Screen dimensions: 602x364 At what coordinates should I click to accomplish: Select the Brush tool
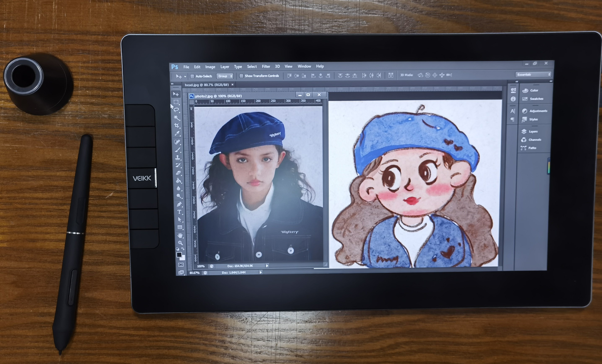tap(178, 150)
